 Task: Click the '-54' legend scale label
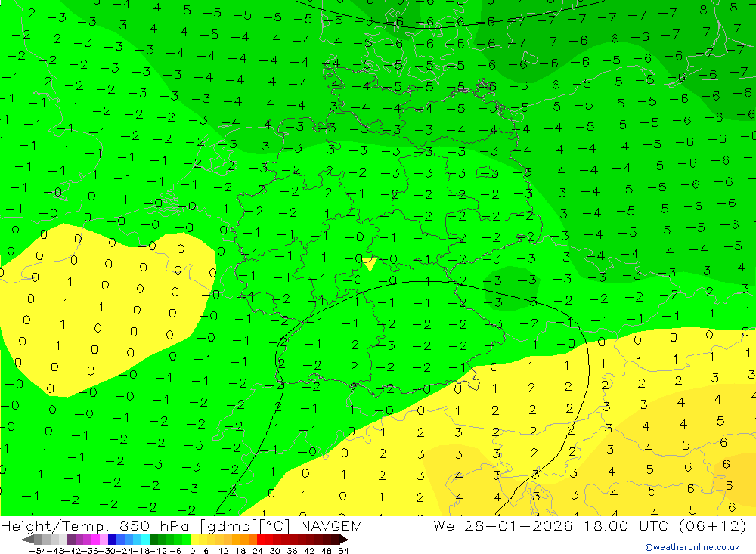coord(38,551)
